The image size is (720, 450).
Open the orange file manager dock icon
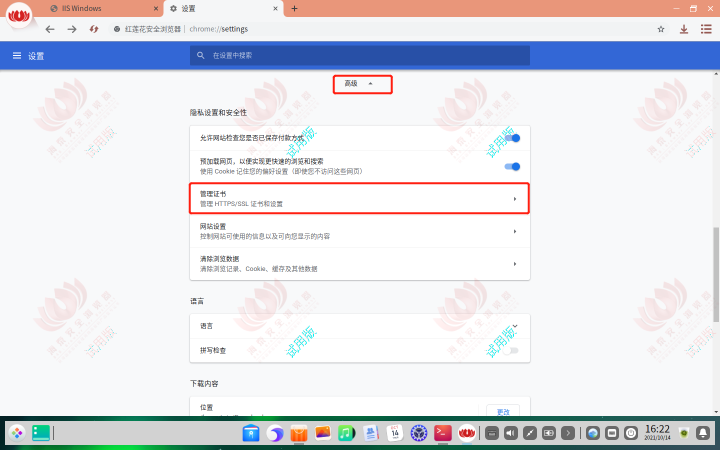299,433
